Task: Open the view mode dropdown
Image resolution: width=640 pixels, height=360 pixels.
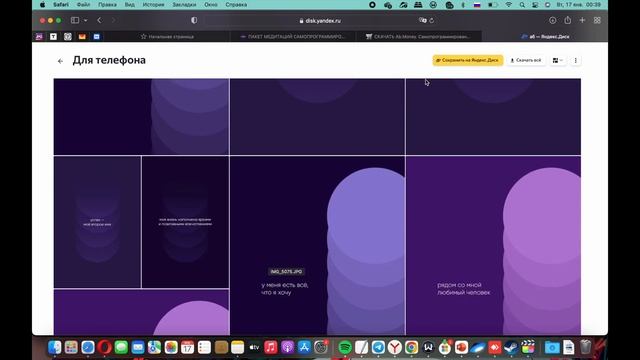Action: tap(558, 60)
